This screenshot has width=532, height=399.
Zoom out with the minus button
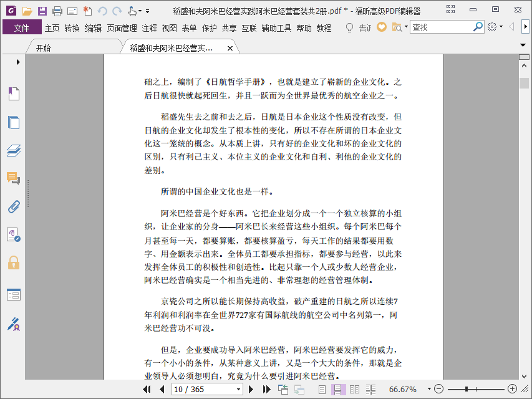tap(438, 389)
